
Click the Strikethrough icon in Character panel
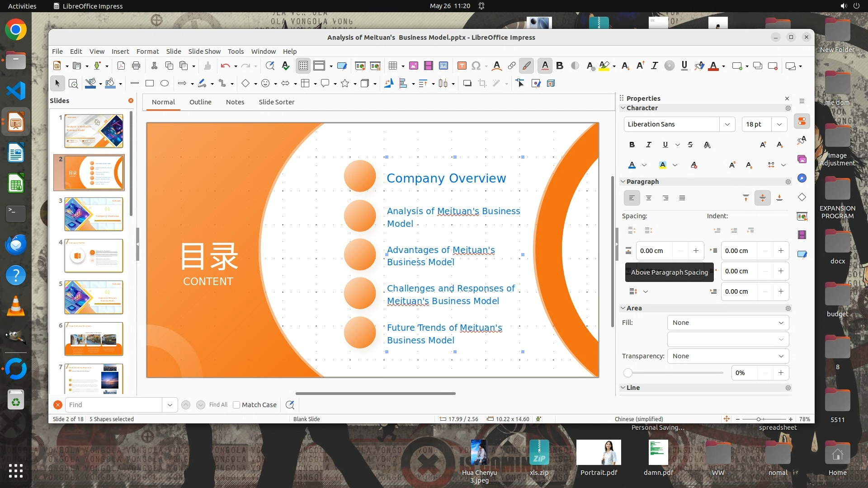pyautogui.click(x=690, y=145)
